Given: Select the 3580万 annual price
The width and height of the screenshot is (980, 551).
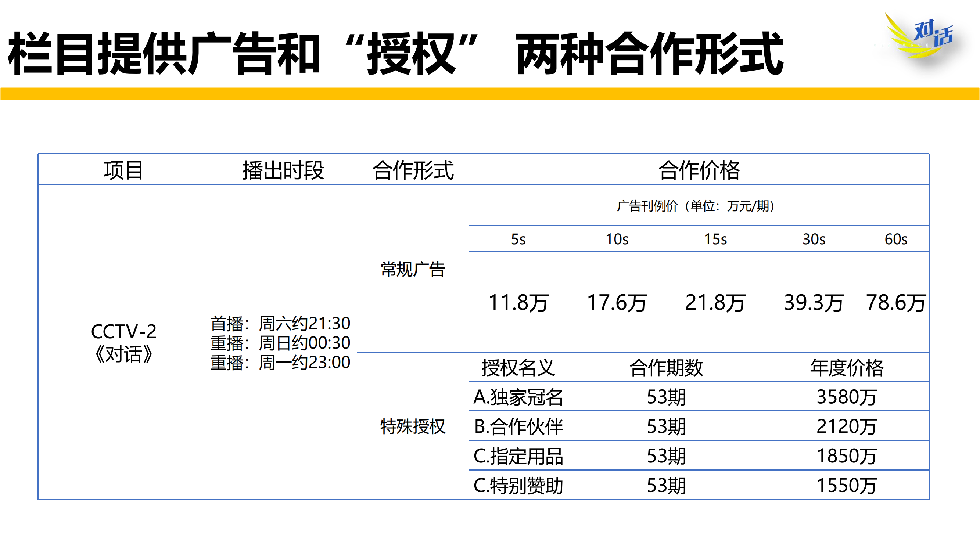Looking at the screenshot, I should coord(847,397).
